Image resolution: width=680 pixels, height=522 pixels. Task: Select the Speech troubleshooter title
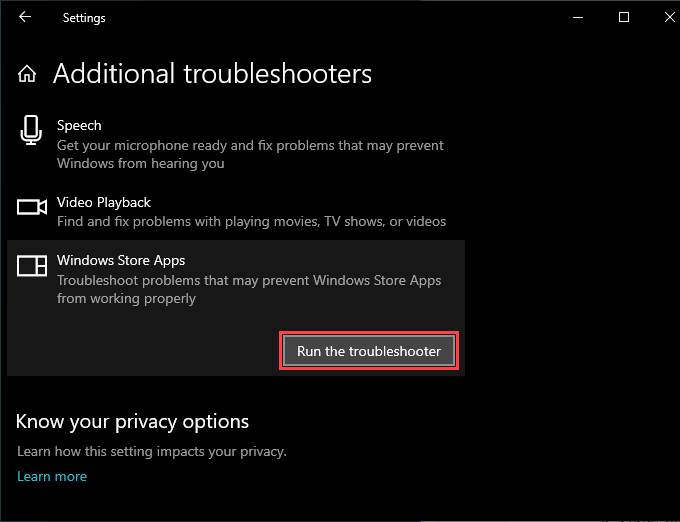(x=79, y=125)
